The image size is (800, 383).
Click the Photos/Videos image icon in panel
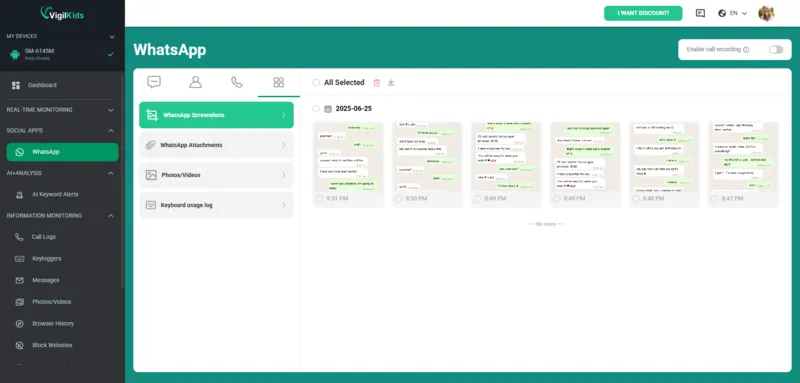click(151, 175)
